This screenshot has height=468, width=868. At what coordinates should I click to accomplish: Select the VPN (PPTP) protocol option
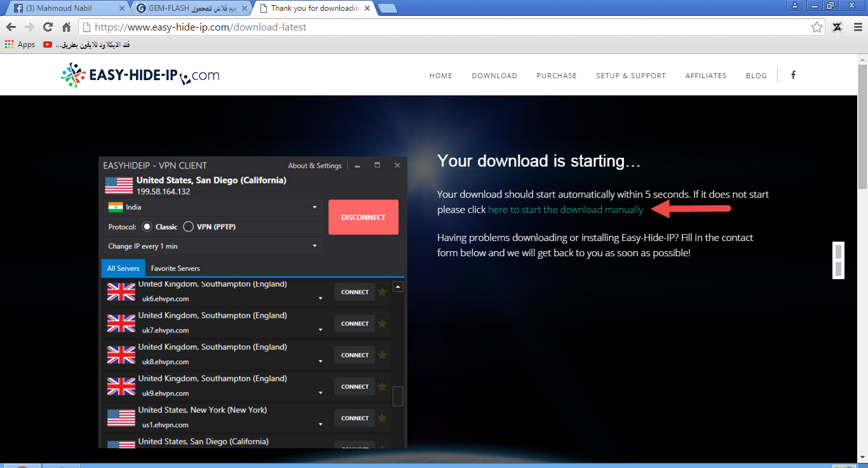209,227
